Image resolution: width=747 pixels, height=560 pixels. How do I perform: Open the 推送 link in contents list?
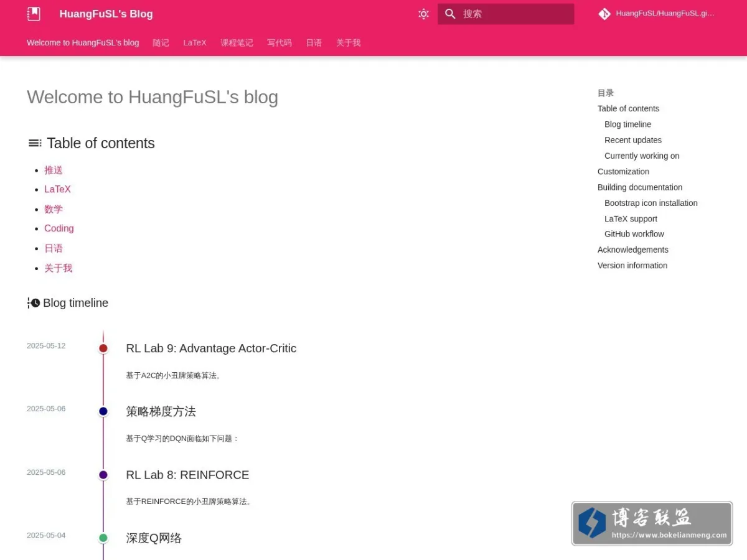click(54, 170)
